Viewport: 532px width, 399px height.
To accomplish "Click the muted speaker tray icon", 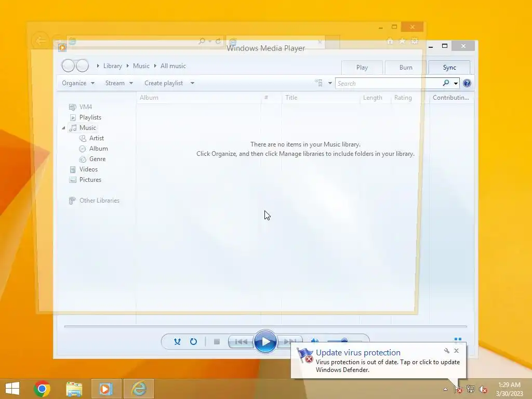I will pos(483,389).
